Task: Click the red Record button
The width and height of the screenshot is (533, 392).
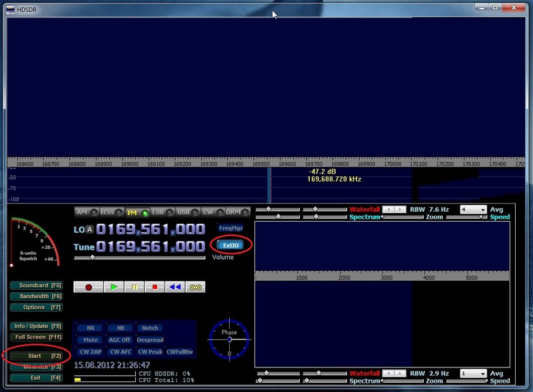Action: tap(89, 288)
